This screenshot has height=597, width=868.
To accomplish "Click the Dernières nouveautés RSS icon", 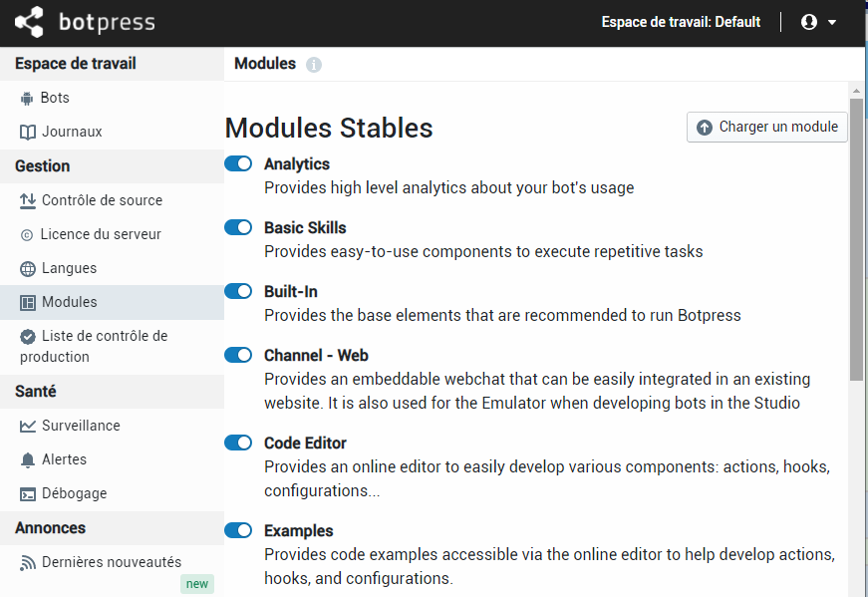I will tap(27, 563).
